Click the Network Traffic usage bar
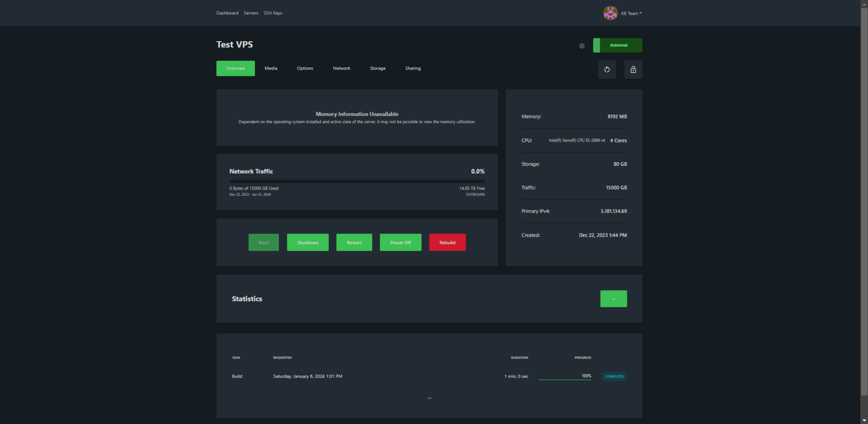 coord(357,181)
